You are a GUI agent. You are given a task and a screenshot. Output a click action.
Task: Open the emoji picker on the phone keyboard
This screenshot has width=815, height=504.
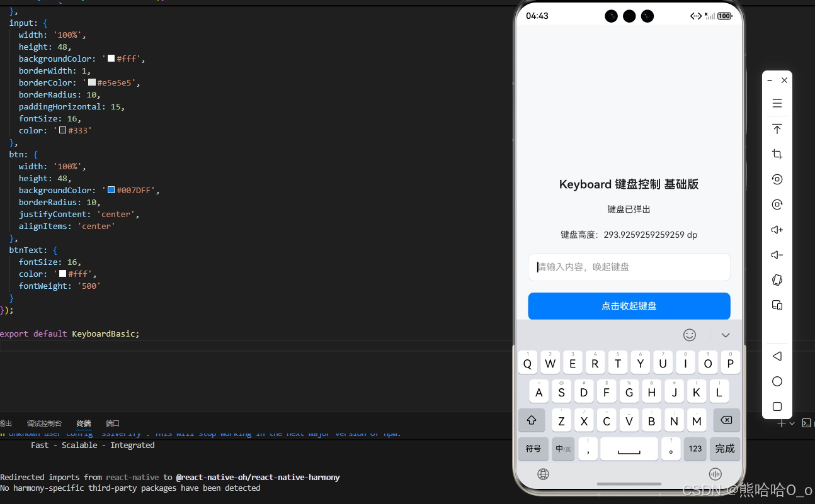click(690, 335)
